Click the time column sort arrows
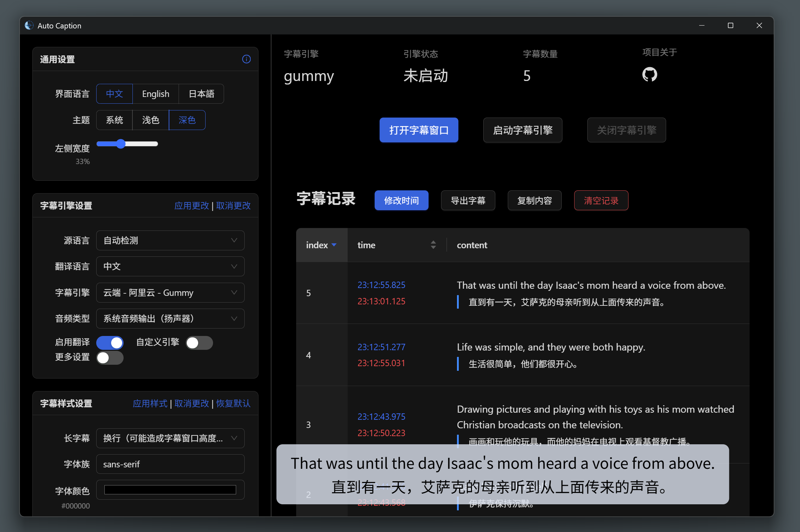The width and height of the screenshot is (800, 532). coord(433,245)
